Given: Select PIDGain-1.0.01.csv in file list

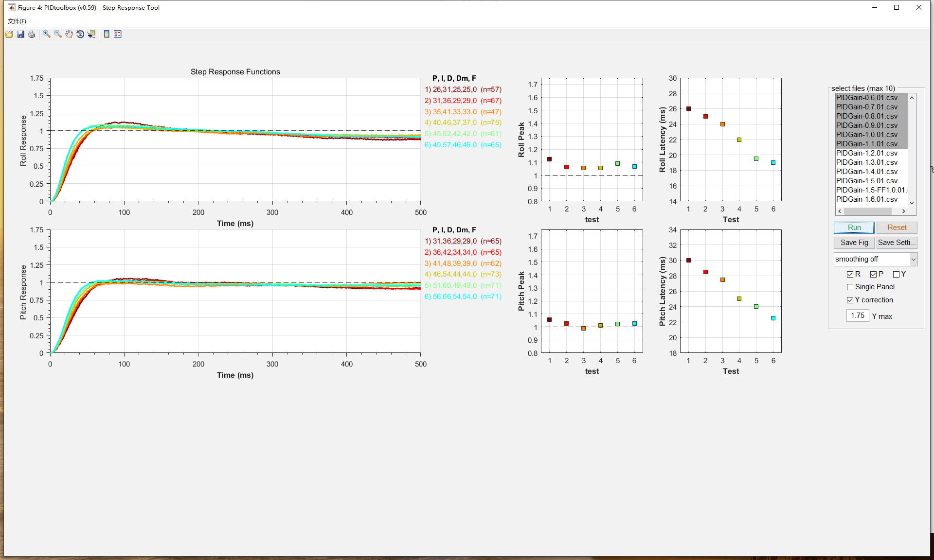Looking at the screenshot, I should [871, 135].
